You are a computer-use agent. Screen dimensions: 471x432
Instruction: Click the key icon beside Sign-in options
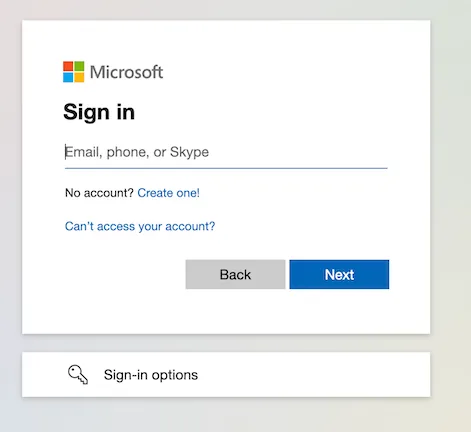[x=78, y=375]
